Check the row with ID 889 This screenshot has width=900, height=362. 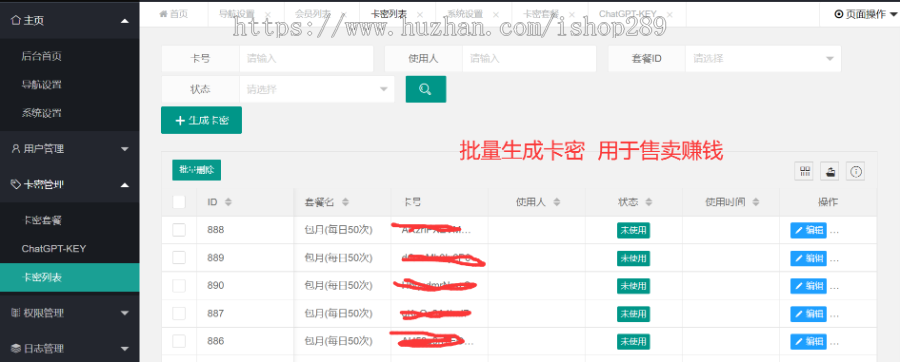pos(179,258)
